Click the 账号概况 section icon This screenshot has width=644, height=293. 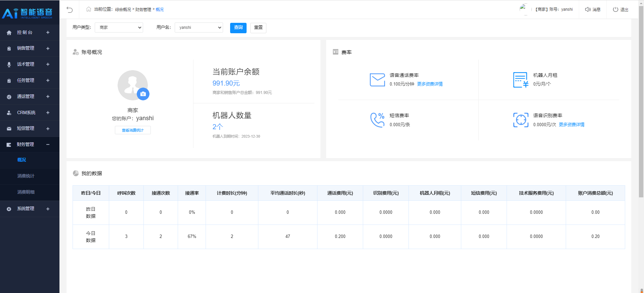point(76,52)
